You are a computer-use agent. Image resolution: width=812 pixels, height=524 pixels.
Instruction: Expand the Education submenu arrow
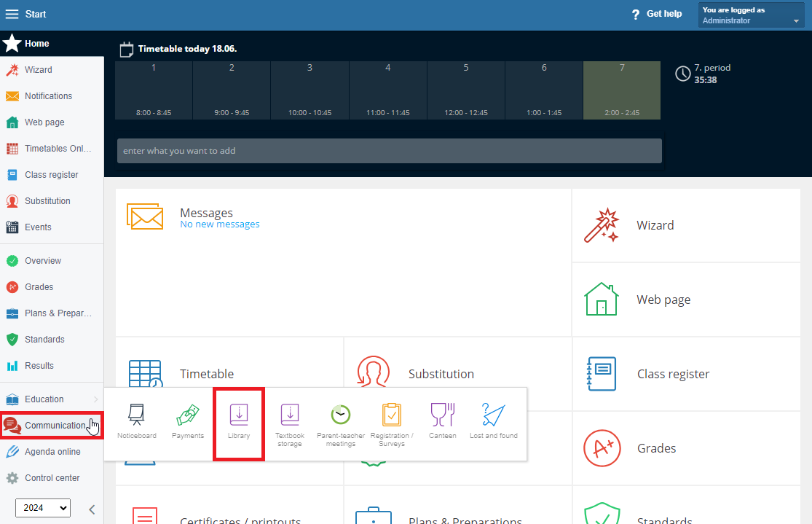[96, 399]
